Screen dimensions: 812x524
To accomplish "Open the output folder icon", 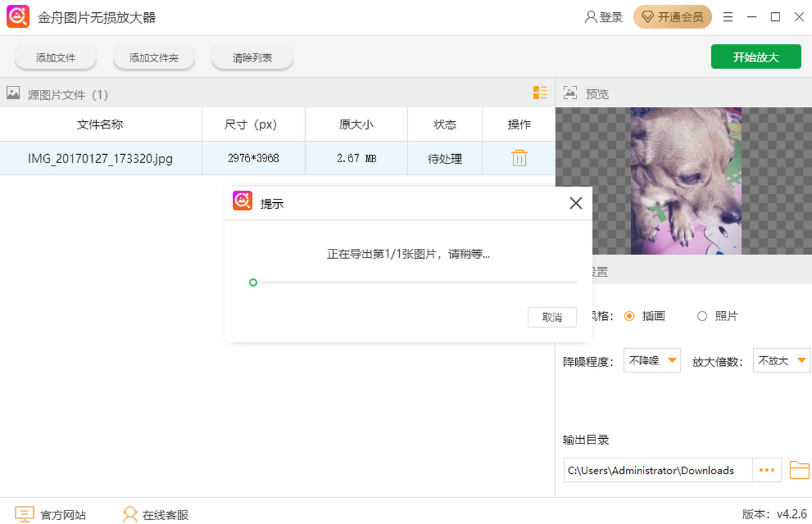I will [x=799, y=470].
